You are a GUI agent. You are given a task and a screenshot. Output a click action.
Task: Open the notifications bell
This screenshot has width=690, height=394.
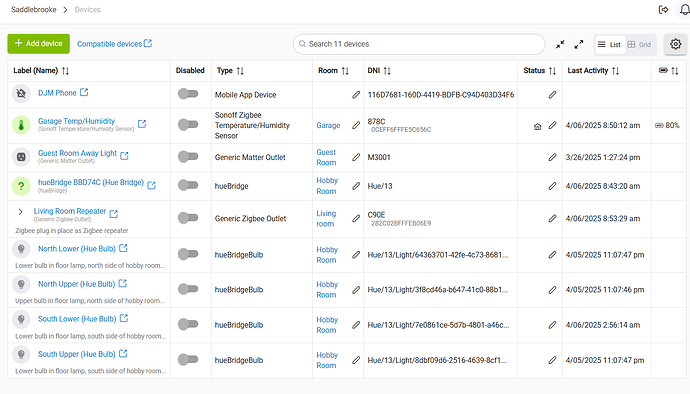(x=684, y=9)
